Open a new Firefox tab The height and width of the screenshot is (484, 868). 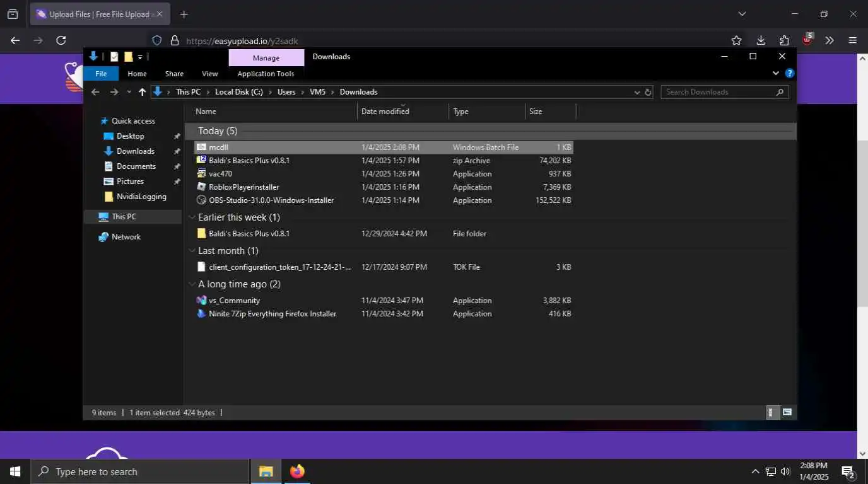click(184, 14)
